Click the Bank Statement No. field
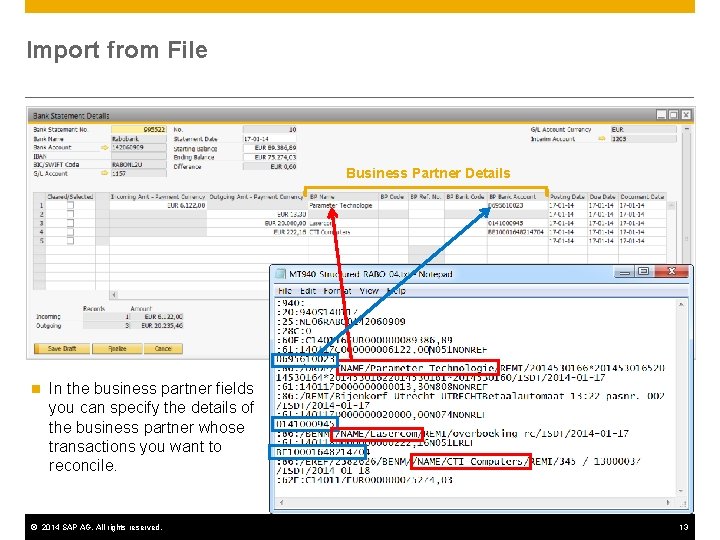This screenshot has width=720, height=540. pos(139,129)
